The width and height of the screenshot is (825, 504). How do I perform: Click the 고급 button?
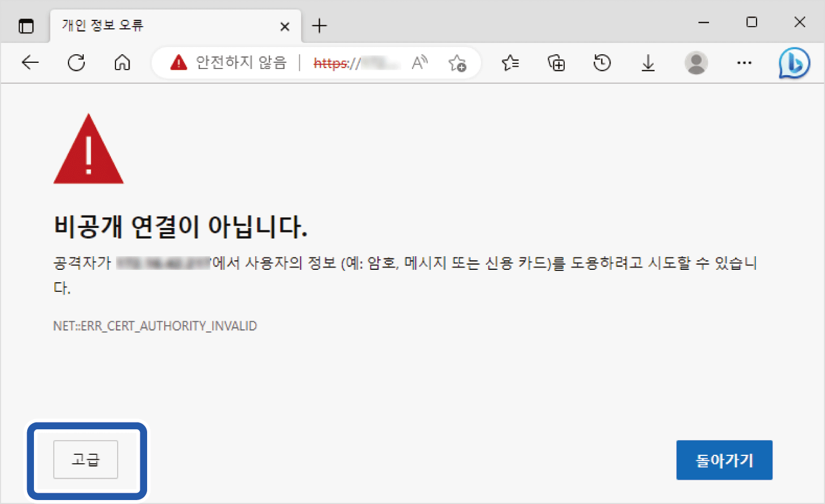click(x=85, y=459)
